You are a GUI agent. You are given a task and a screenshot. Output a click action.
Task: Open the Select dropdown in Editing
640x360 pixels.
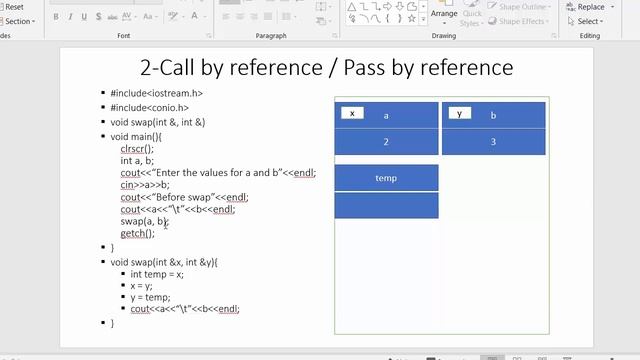tap(585, 21)
